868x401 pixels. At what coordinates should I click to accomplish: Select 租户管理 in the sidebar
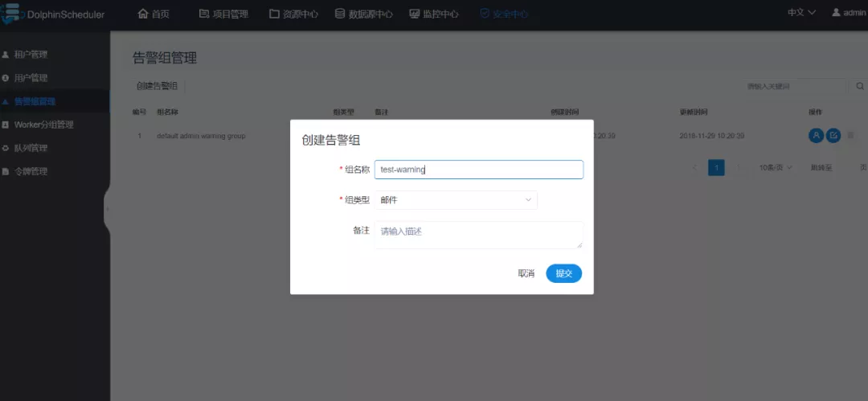tap(31, 55)
